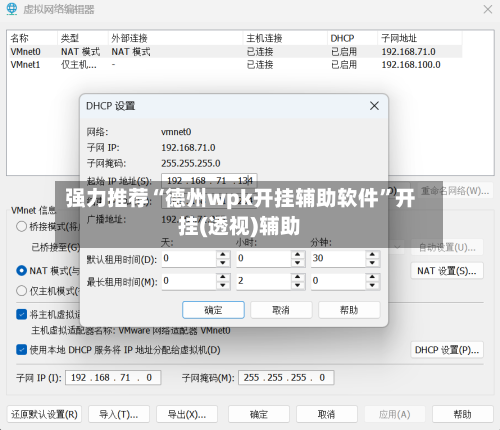Close the 虚拟网络编辑器 window
Image resolution: width=500 pixels, height=430 pixels.
[x=488, y=9]
